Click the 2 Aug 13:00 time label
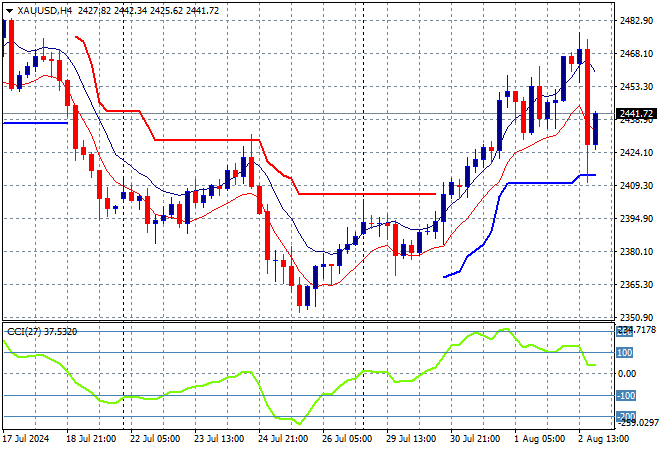Viewport: 660px width, 450px height. coord(604,439)
